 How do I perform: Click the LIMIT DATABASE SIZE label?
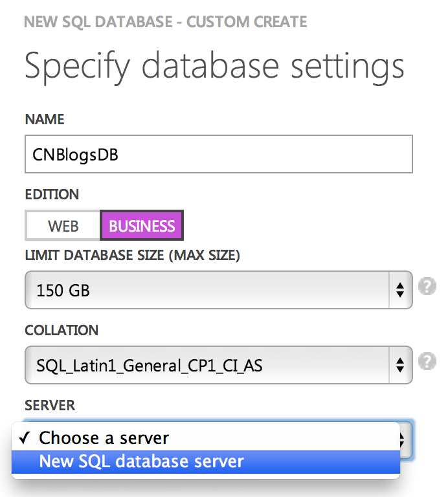click(x=132, y=256)
